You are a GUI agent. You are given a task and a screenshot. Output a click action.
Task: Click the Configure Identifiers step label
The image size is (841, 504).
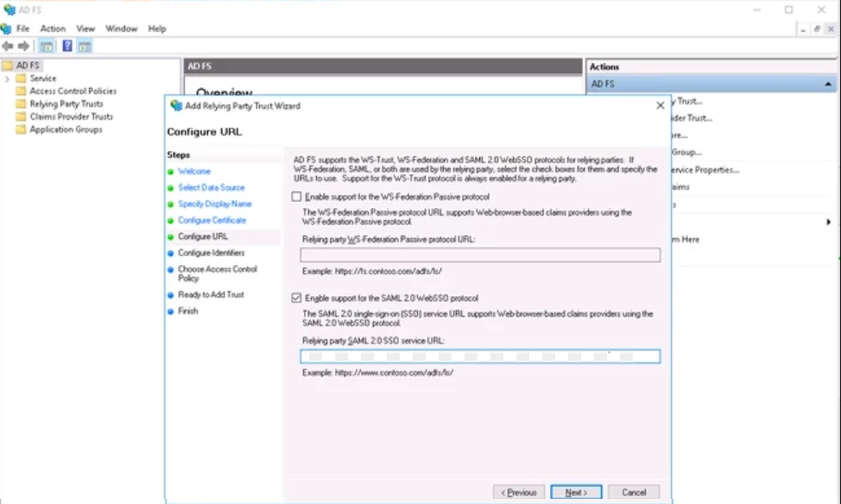pos(212,253)
